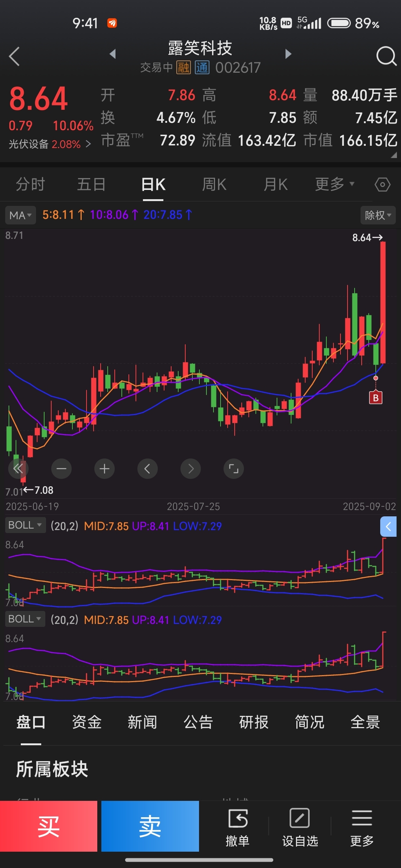Tap the turnover rate 4.67%
401x868 pixels.
(x=176, y=118)
